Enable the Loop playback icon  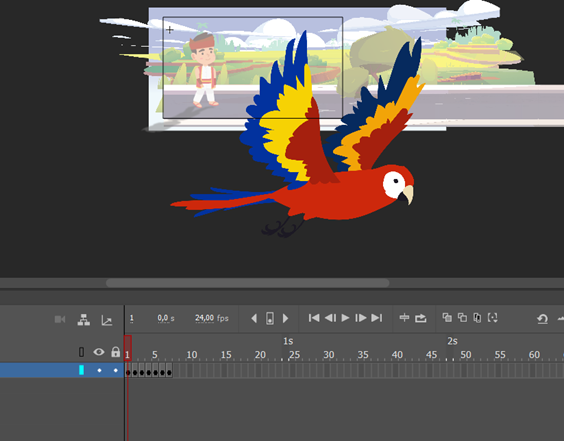tap(420, 318)
